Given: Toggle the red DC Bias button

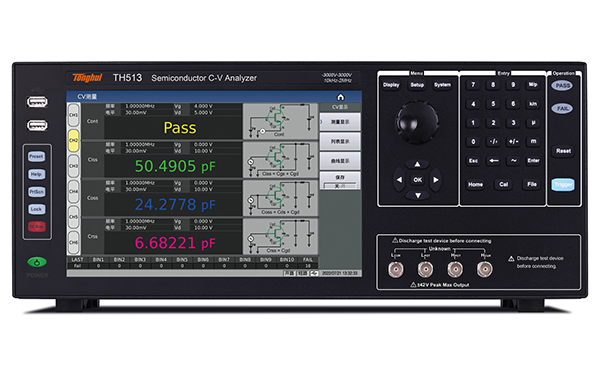Looking at the screenshot, I should coord(36,227).
